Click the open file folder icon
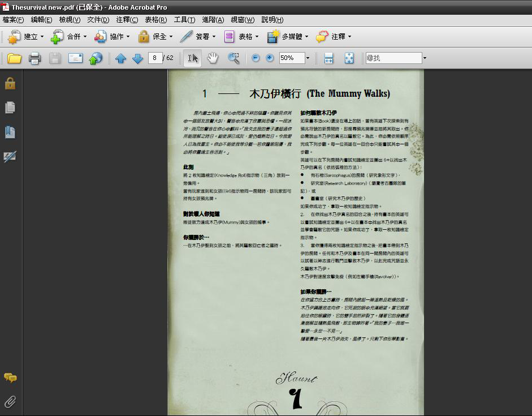Viewport: 532px width, 416px height. click(x=14, y=58)
